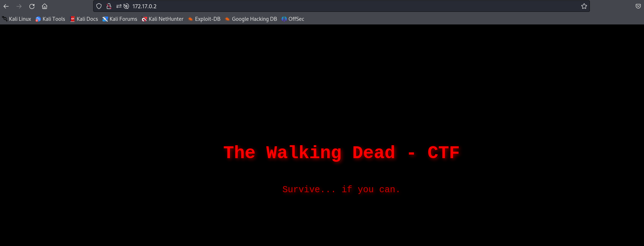644x246 pixels.
Task: Save page to Pocket
Action: click(638, 6)
